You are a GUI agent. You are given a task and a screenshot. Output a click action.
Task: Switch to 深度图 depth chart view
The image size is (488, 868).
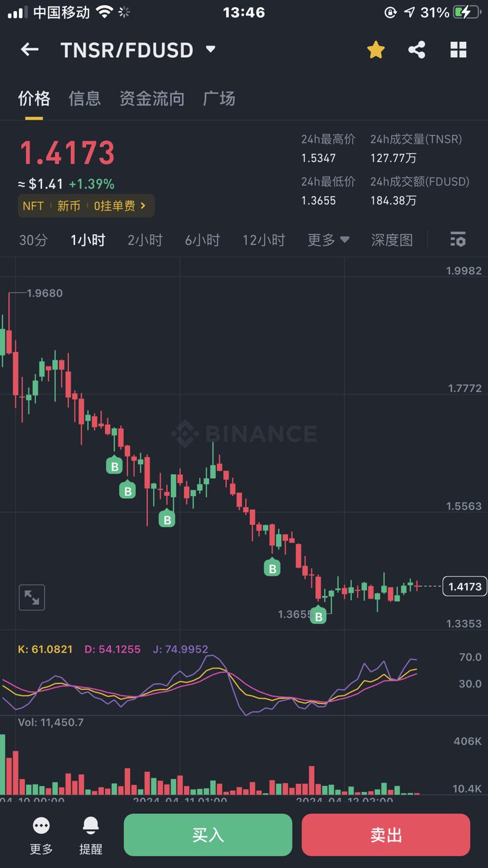coord(392,240)
